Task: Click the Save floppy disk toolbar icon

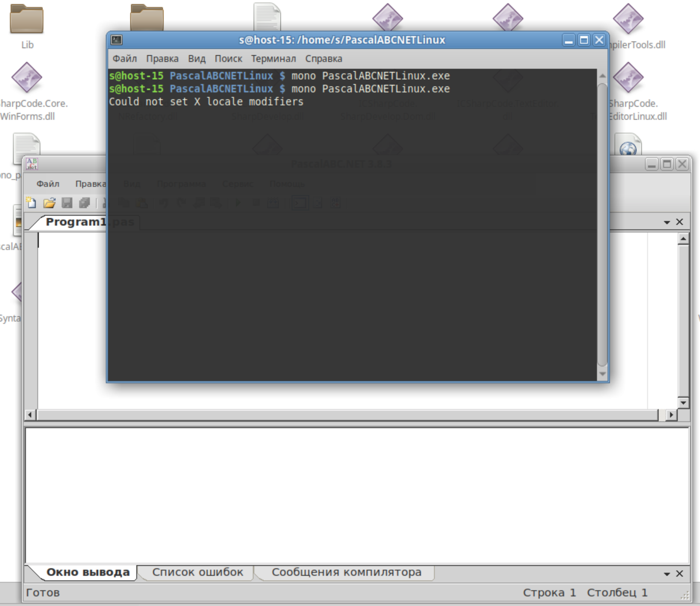Action: coord(66,203)
